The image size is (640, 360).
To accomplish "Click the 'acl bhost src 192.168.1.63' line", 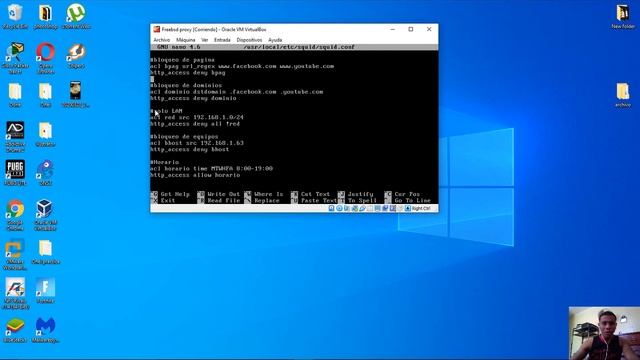I will tap(197, 143).
